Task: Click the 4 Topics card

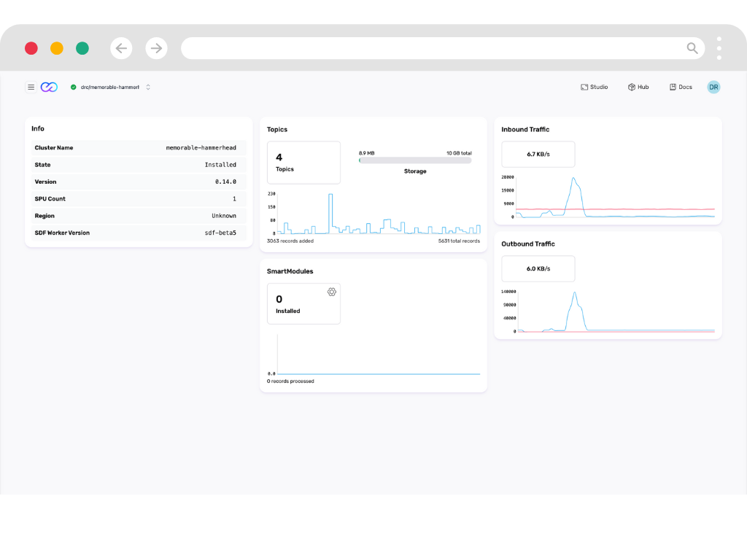Action: point(303,163)
